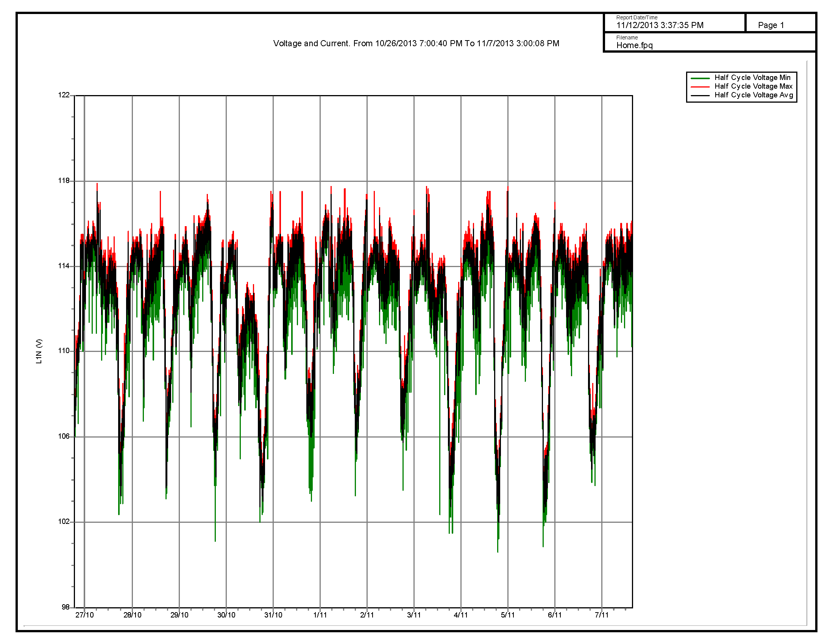The width and height of the screenshot is (833, 644).
Task: Select the Half Cycle Voltage Min legend label
Action: pos(752,77)
